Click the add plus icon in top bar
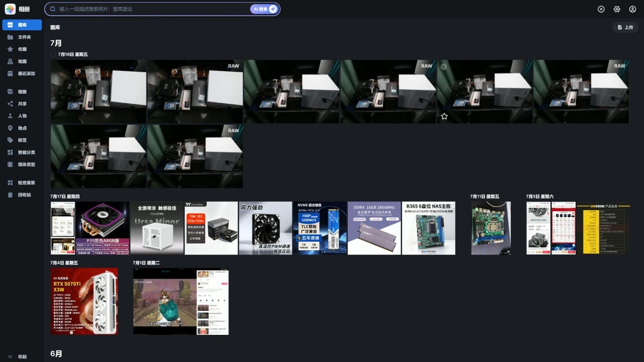Screen dimensions: 644x362 coord(601,9)
